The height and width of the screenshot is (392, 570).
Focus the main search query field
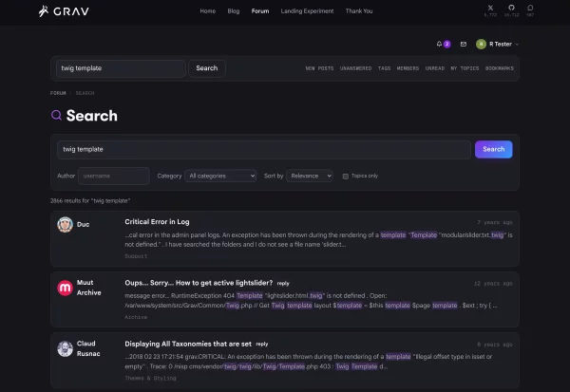click(x=264, y=149)
